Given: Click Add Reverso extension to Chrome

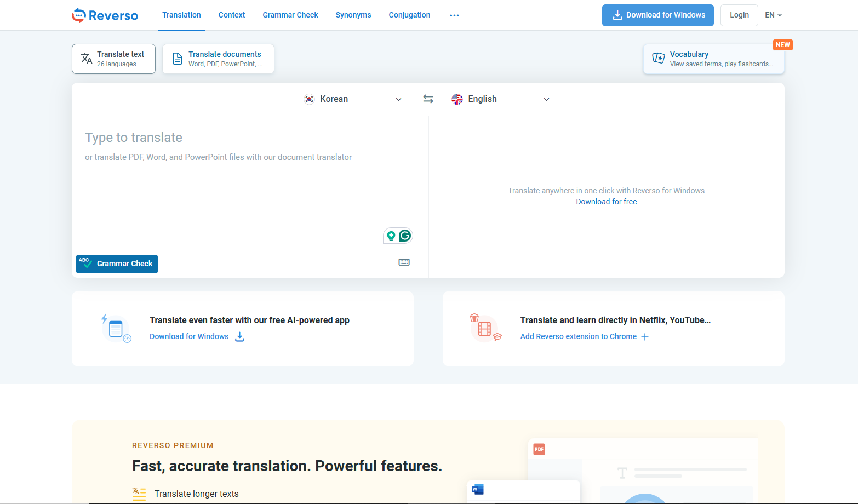Looking at the screenshot, I should tap(579, 336).
